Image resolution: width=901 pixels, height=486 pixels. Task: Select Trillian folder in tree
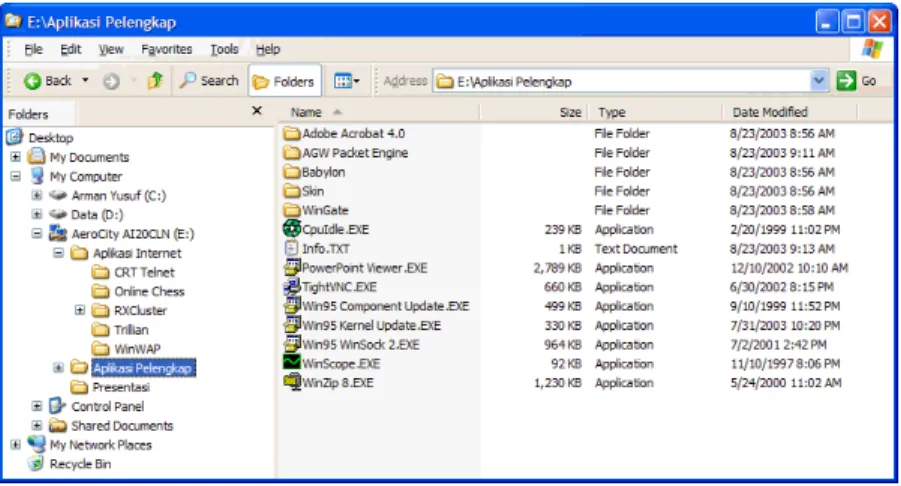pyautogui.click(x=131, y=330)
